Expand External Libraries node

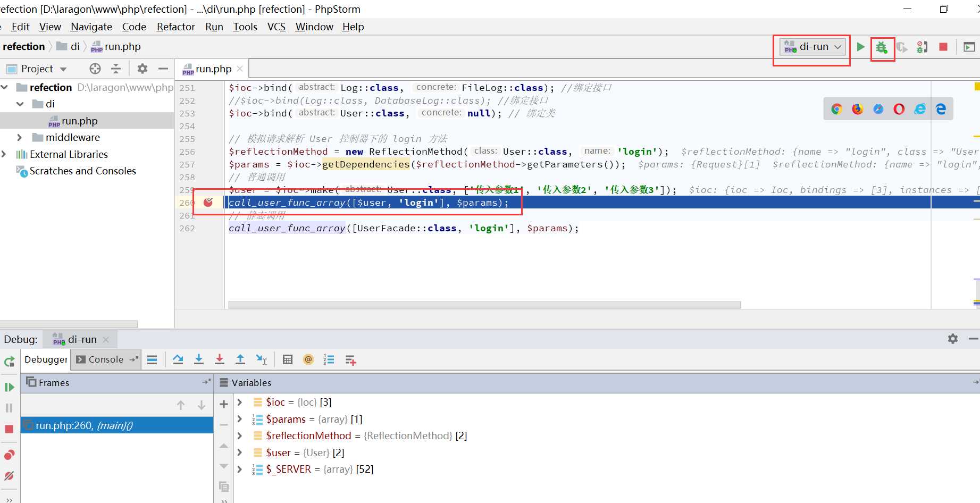(x=4, y=154)
